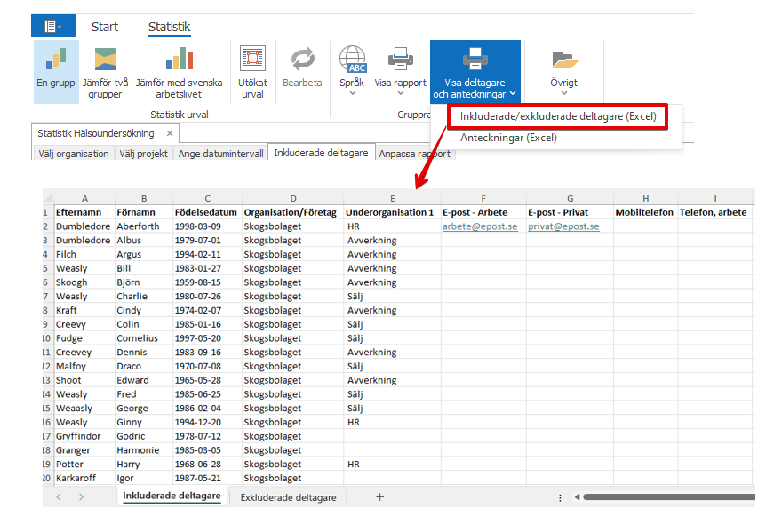
Task: Click the Organisation/Företag header cell
Action: (293, 212)
